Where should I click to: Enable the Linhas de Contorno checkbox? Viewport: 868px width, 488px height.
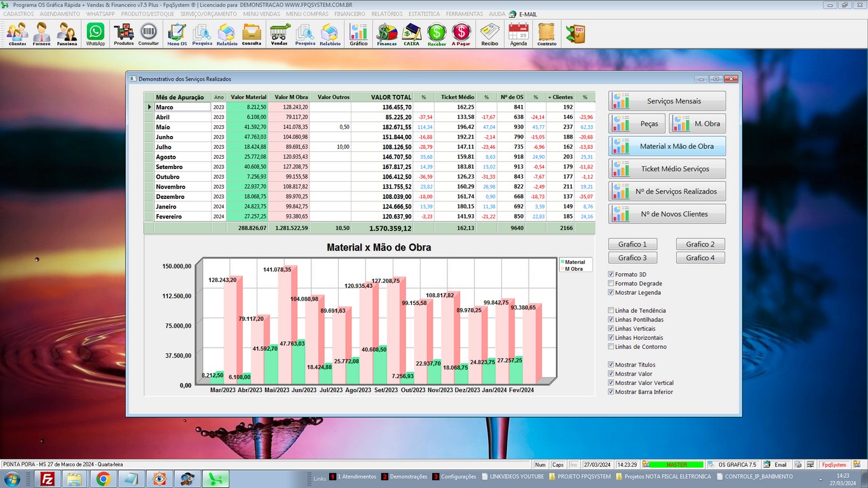click(611, 347)
